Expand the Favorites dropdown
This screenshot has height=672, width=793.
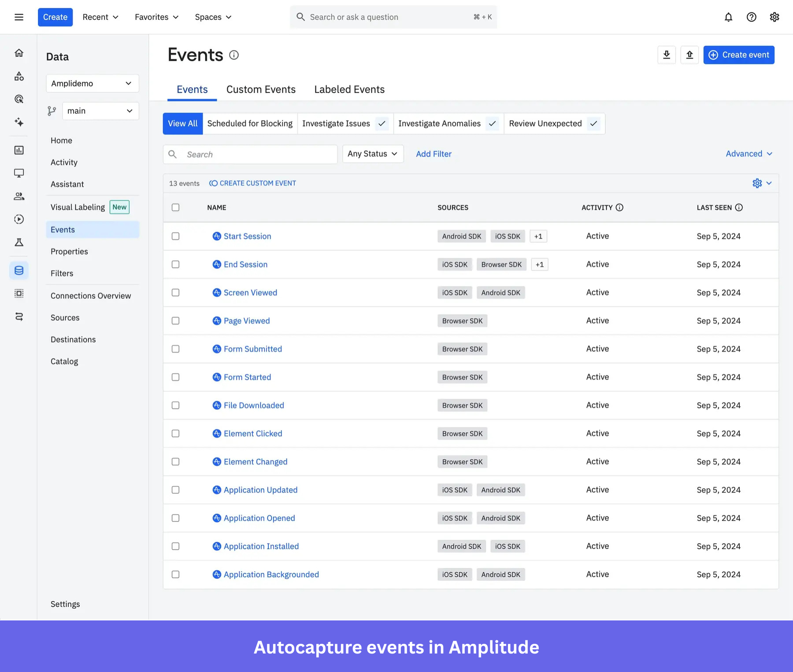click(157, 17)
